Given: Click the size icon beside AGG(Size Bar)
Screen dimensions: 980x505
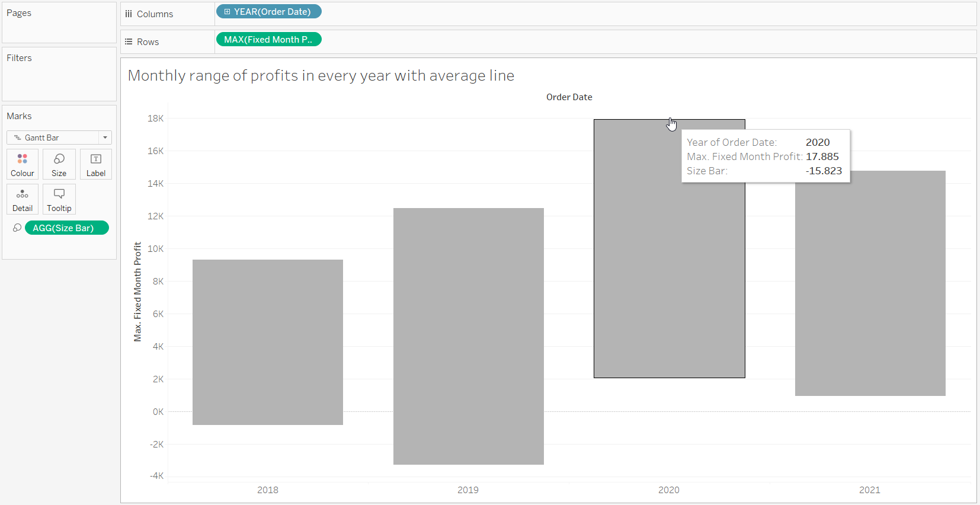Looking at the screenshot, I should coord(17,228).
